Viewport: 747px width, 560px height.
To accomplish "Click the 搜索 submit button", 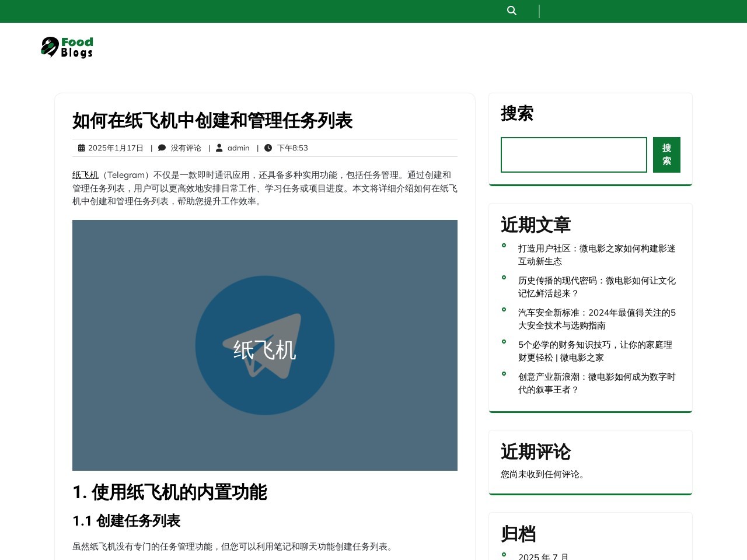I will pos(666,155).
